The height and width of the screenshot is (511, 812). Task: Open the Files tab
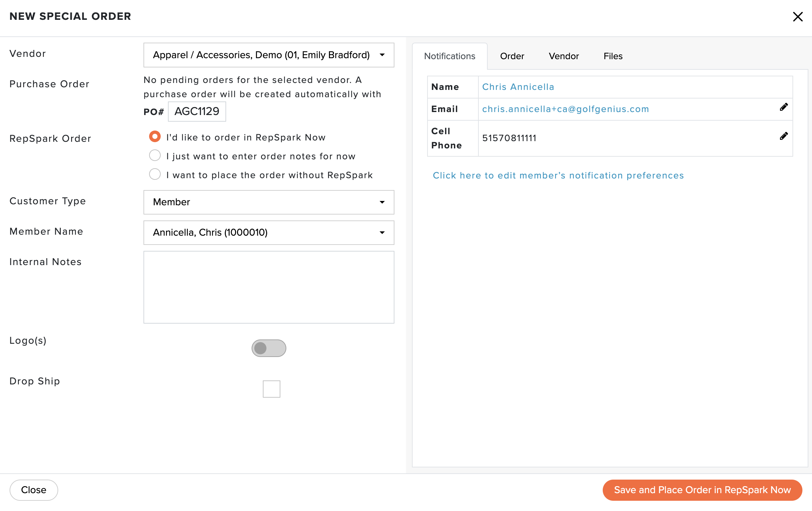pos(613,56)
